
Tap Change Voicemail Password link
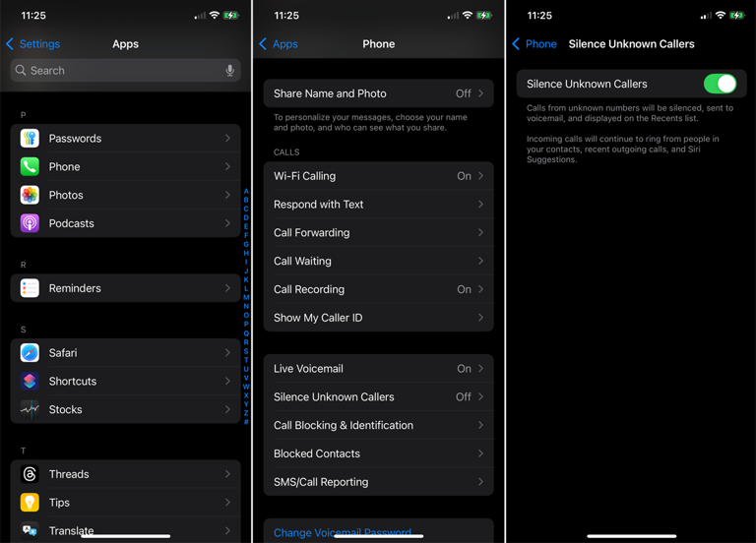point(343,533)
